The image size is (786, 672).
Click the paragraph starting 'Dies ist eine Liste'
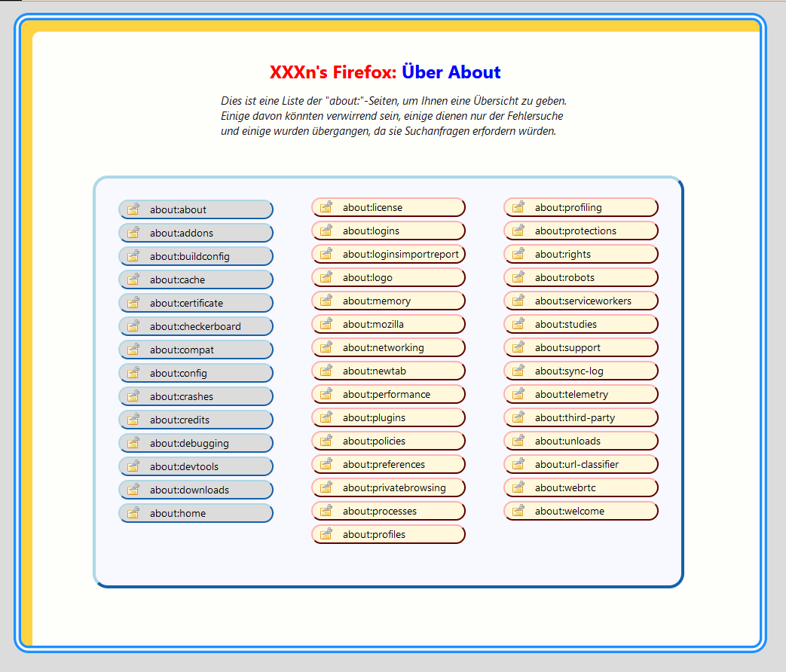393,116
